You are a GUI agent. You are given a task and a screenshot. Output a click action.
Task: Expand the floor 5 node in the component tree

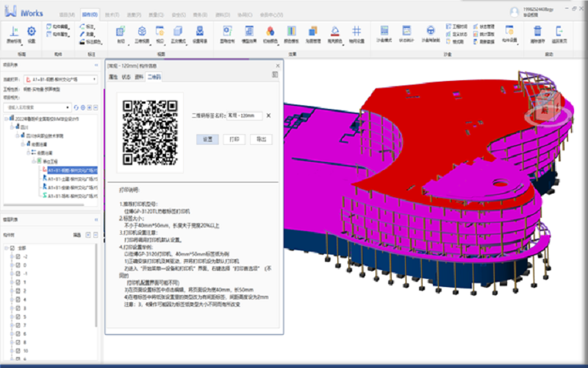12,317
